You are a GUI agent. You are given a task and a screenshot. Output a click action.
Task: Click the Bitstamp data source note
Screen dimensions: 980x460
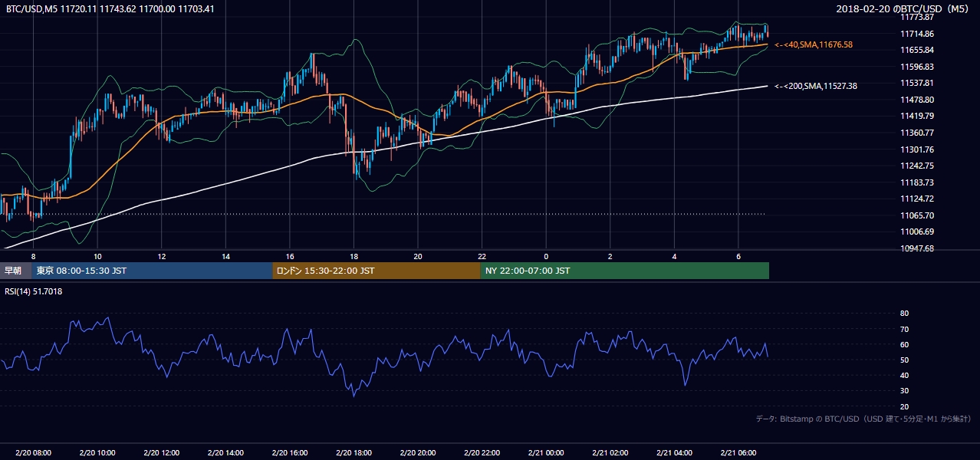[x=863, y=419]
